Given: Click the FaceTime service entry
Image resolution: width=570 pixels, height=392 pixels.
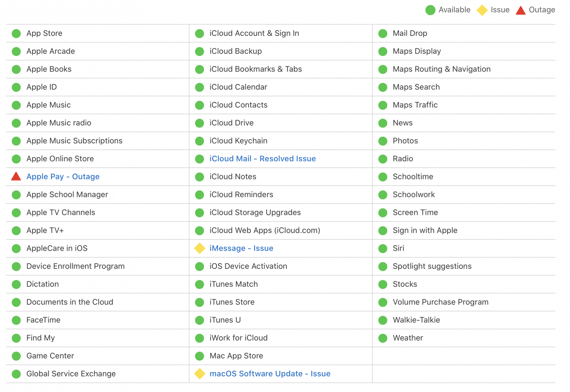Looking at the screenshot, I should coord(43,320).
